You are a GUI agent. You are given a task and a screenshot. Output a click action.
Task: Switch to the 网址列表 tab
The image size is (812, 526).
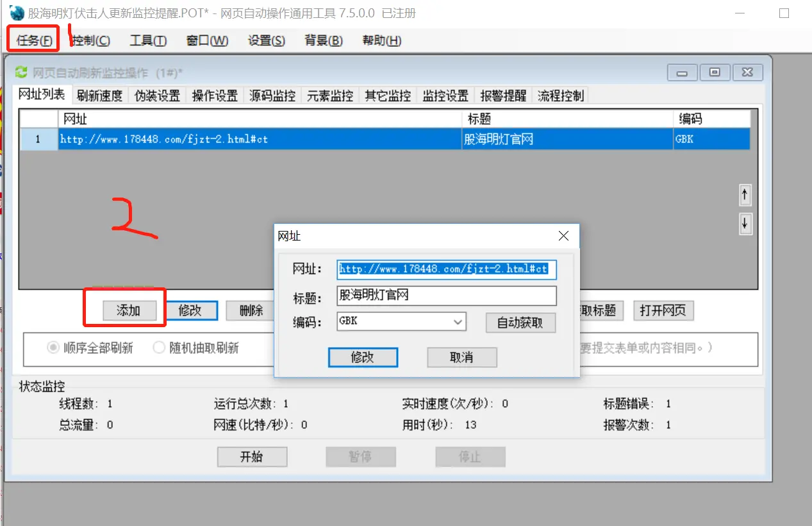click(42, 94)
